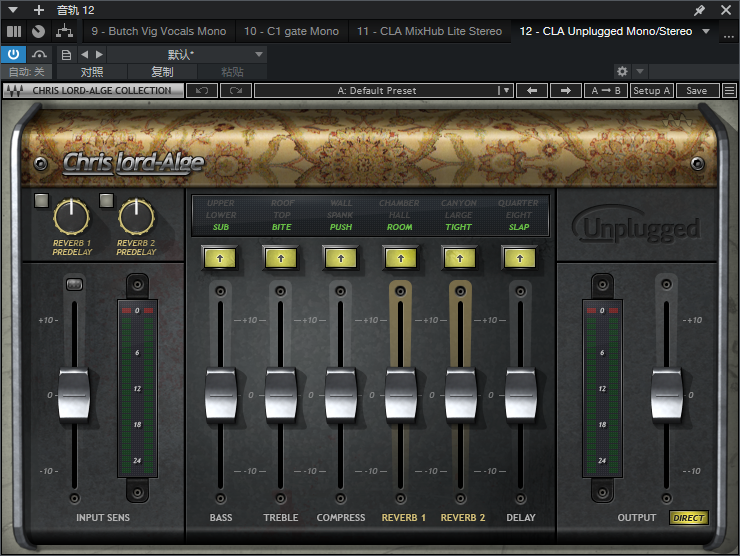Switch to 9 - Butch Vig Vocals Mono tab
Screen dimensions: 740x556
[159, 31]
